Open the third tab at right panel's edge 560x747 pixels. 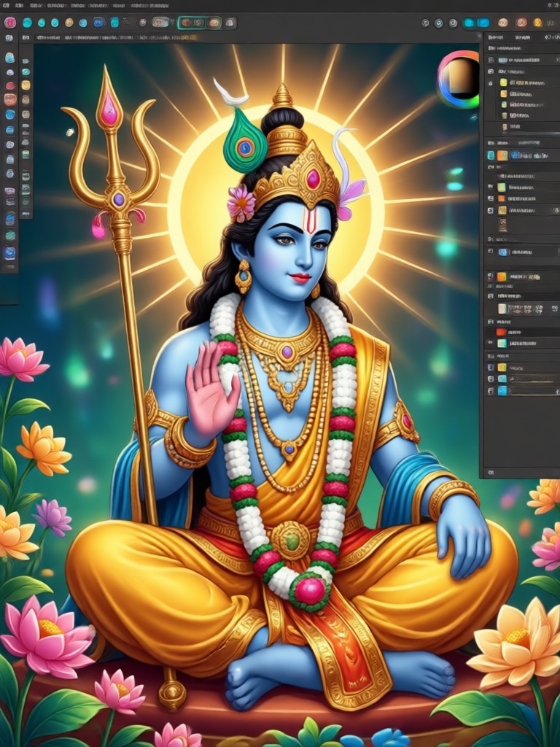tap(552, 37)
